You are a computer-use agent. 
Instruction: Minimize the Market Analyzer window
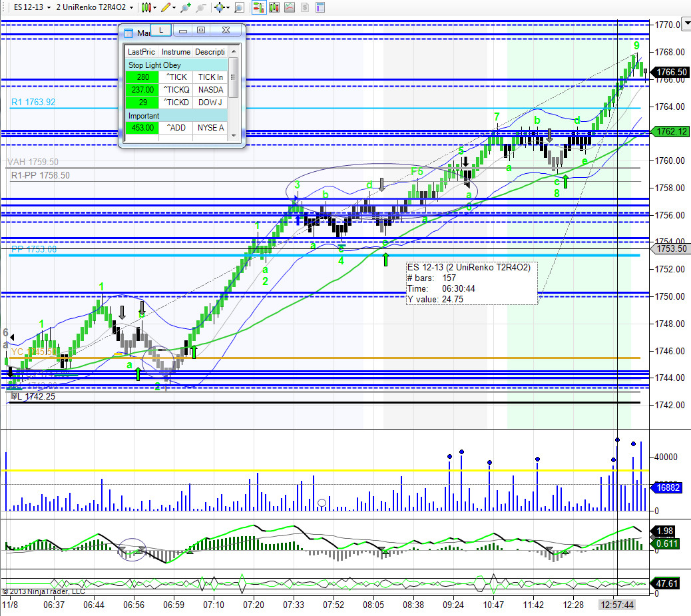click(x=183, y=31)
